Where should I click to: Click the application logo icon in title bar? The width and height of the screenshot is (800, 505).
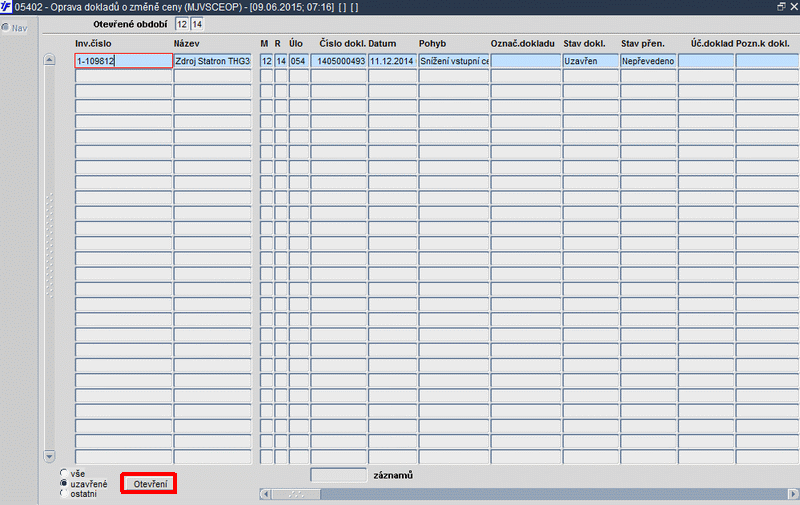[6, 7]
